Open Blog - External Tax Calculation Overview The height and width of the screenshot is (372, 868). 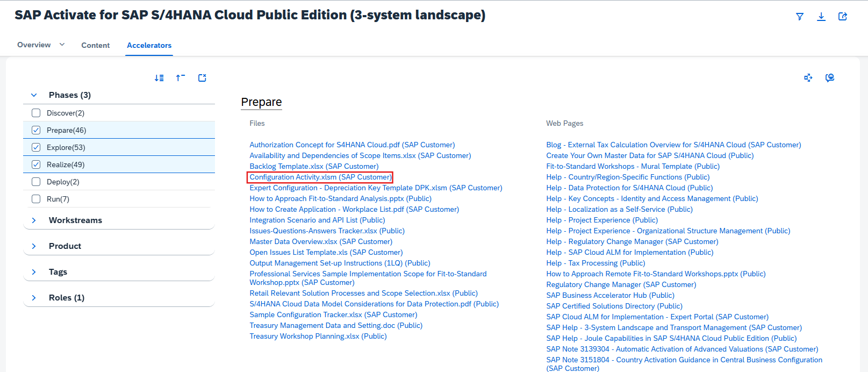point(673,145)
